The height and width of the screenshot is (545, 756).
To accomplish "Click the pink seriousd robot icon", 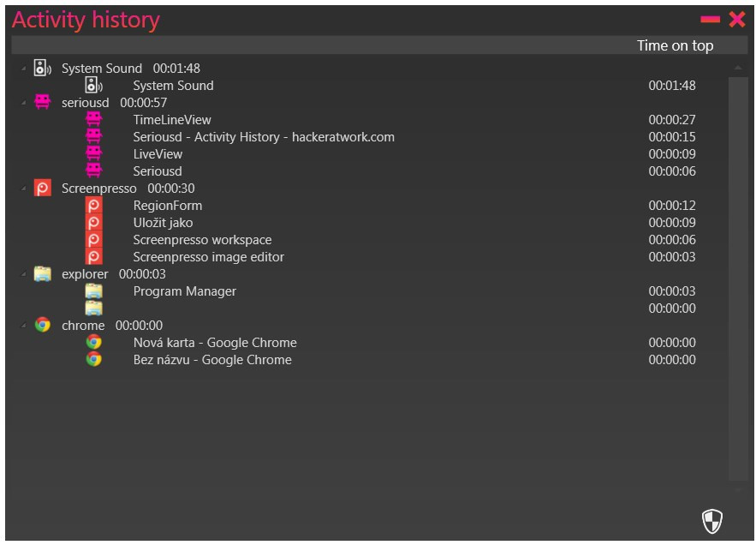I will click(x=43, y=102).
